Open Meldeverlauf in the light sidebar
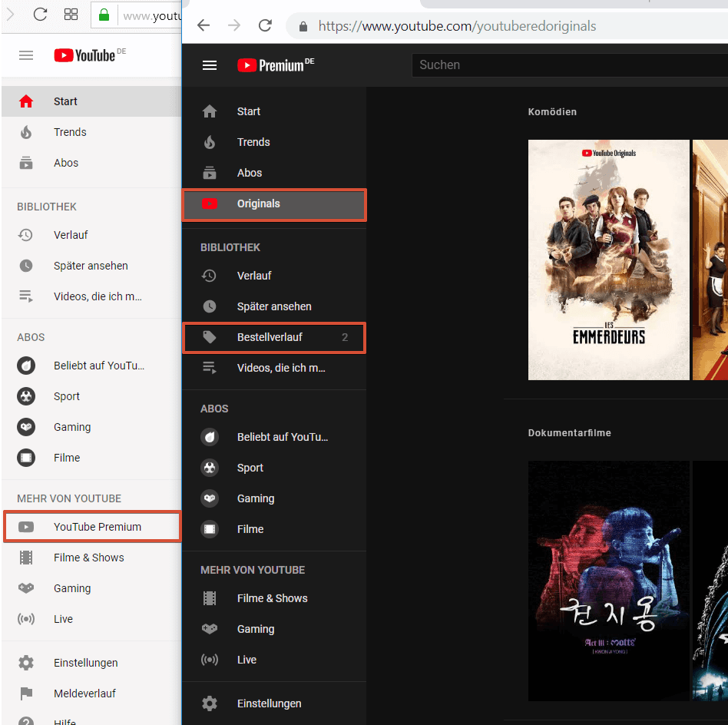Viewport: 728px width, 725px height. point(91,694)
